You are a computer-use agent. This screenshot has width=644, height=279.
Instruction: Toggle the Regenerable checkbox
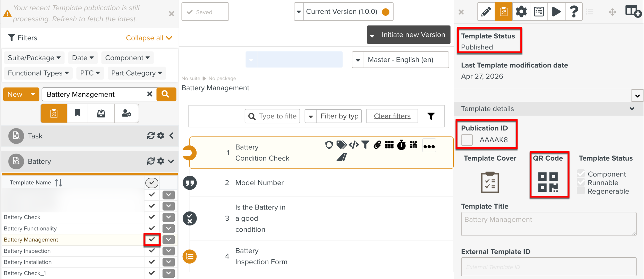point(581,191)
